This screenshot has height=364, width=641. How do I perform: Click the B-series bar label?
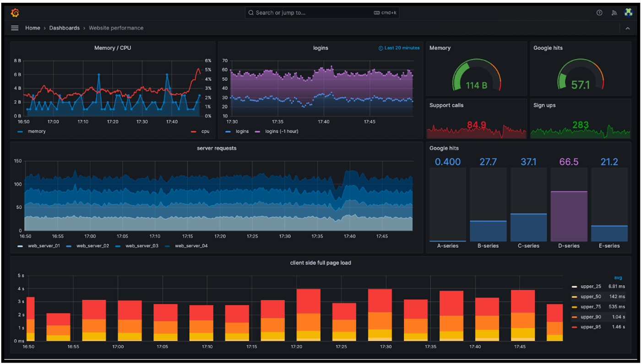point(488,246)
